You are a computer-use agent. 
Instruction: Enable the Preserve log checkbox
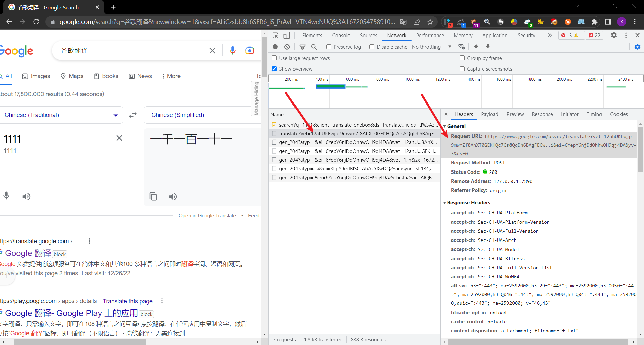pos(329,47)
